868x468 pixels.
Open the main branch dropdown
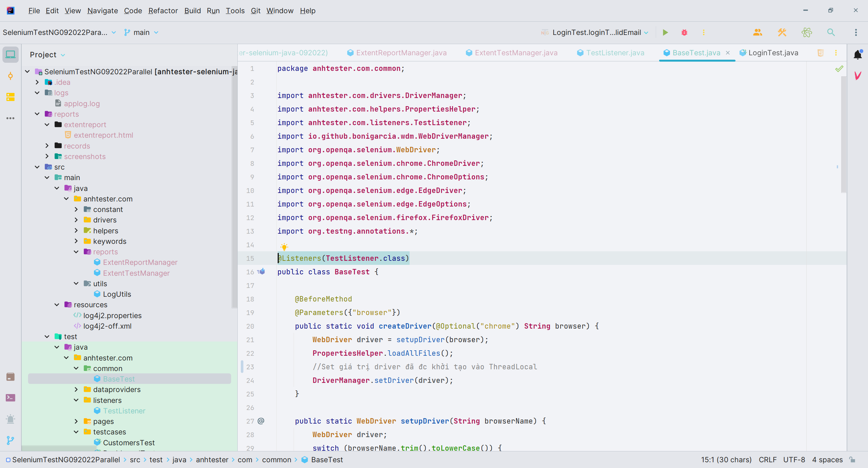[141, 33]
